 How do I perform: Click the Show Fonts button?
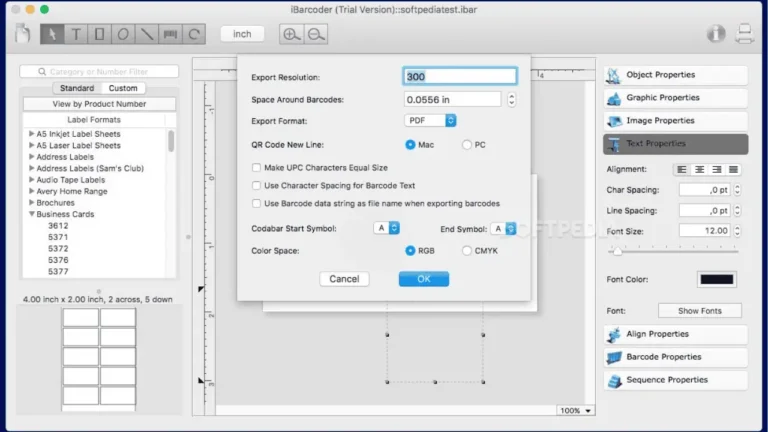700,311
